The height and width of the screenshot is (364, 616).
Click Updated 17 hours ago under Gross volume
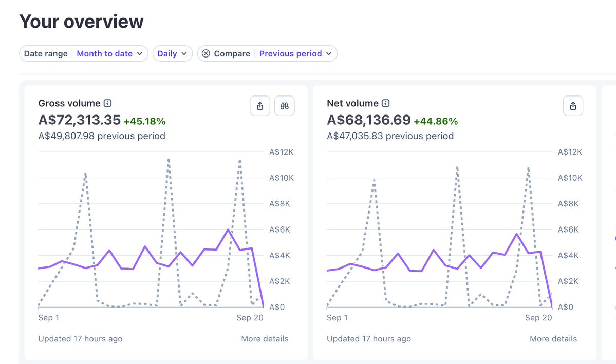pyautogui.click(x=80, y=338)
